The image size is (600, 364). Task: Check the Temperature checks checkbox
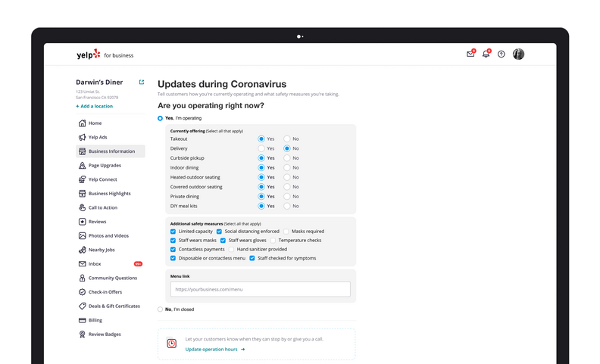pyautogui.click(x=273, y=240)
